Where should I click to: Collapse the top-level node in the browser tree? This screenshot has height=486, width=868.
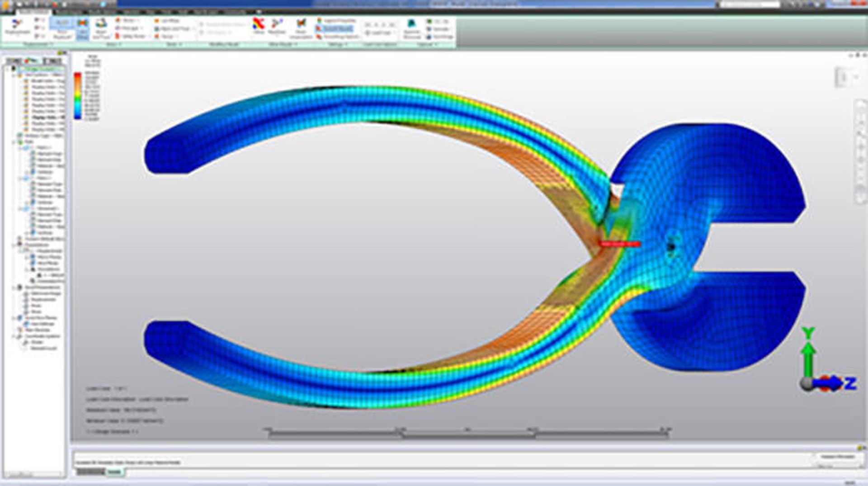[x=8, y=69]
